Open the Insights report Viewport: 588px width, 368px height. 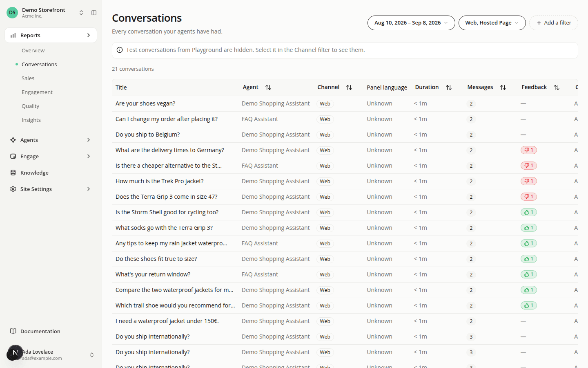click(x=31, y=120)
